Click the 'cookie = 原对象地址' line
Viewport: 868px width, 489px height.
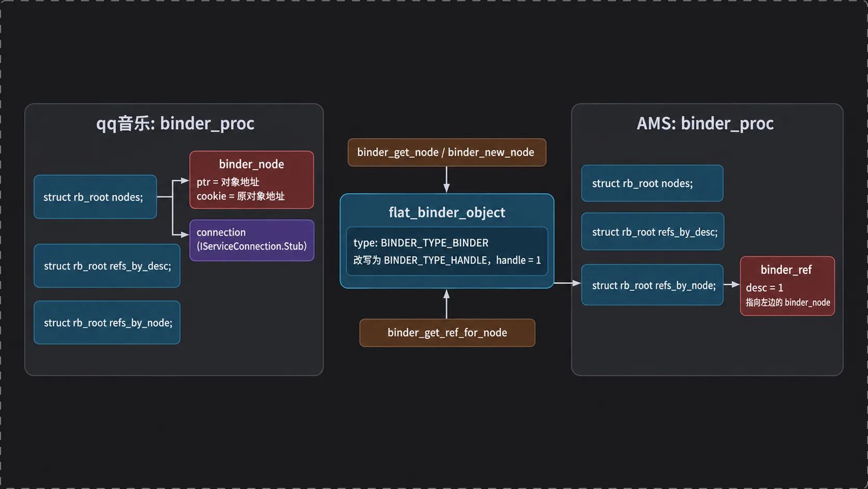240,196
